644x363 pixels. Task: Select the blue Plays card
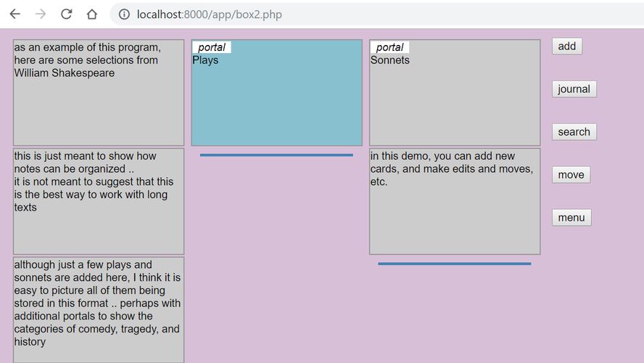276,102
